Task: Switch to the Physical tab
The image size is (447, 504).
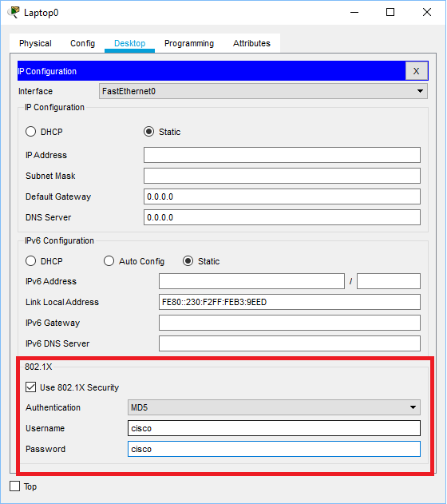Action: (x=35, y=43)
